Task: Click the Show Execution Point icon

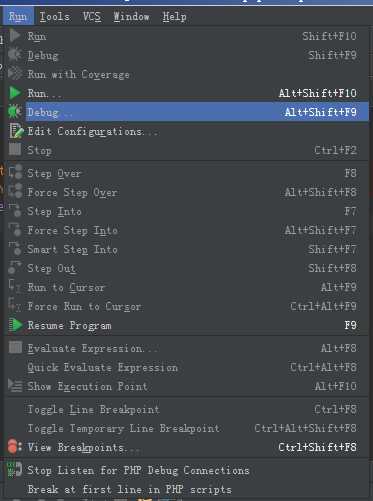Action: coord(15,386)
